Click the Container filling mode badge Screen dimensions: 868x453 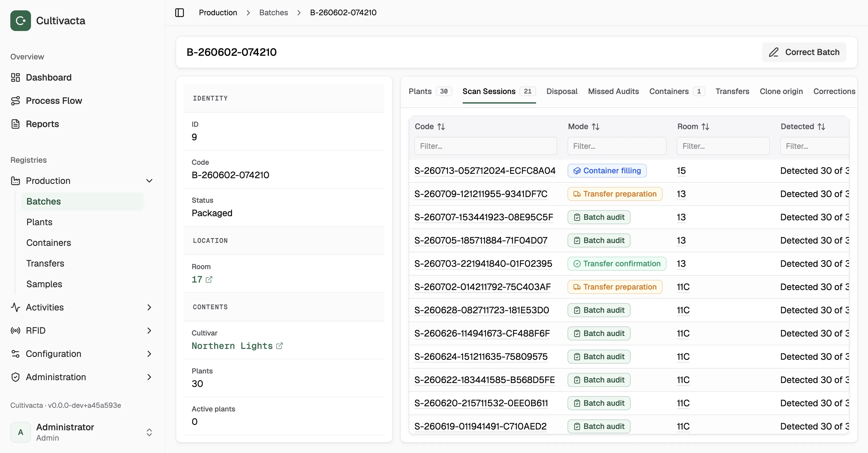(x=607, y=171)
